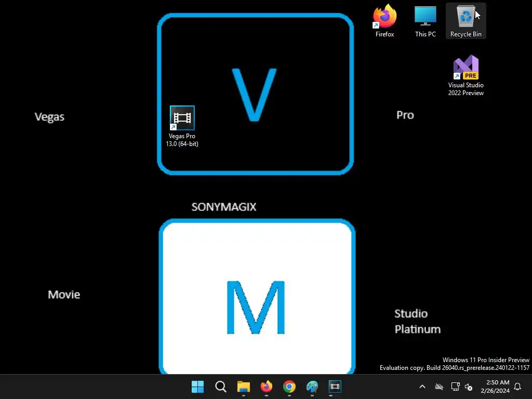The width and height of the screenshot is (532, 399).
Task: Open the clock showing 2:50 AM
Action: [495, 387]
